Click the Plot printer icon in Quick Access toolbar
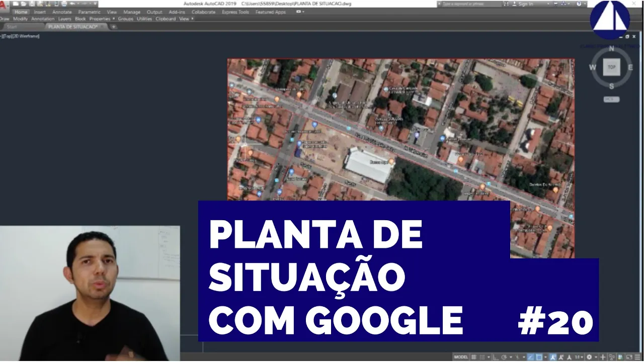The image size is (644, 362). (64, 4)
